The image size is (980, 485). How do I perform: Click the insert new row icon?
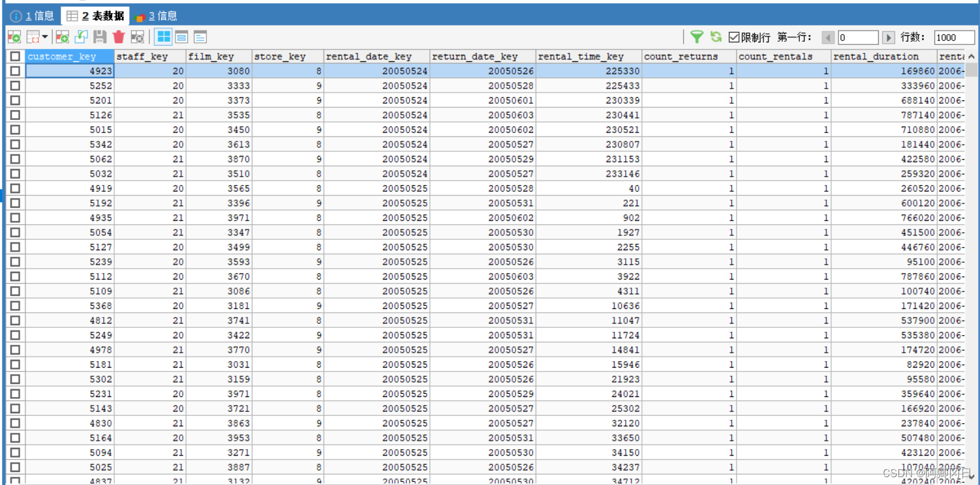click(62, 37)
